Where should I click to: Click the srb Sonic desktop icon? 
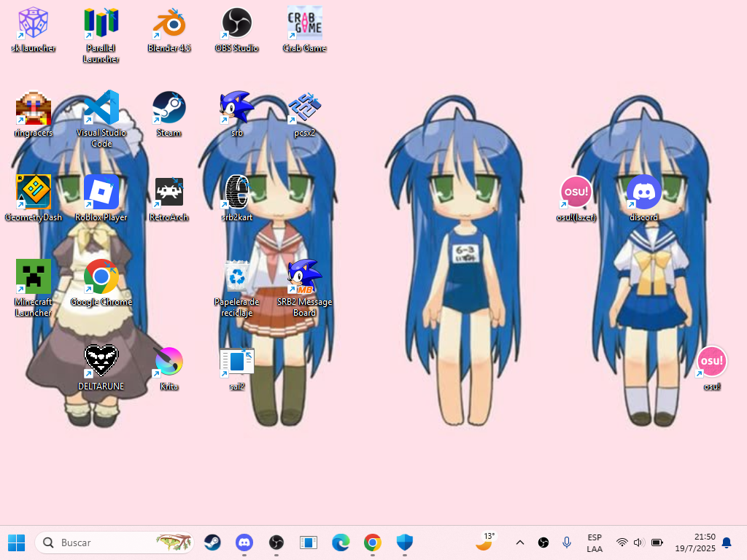tap(237, 114)
